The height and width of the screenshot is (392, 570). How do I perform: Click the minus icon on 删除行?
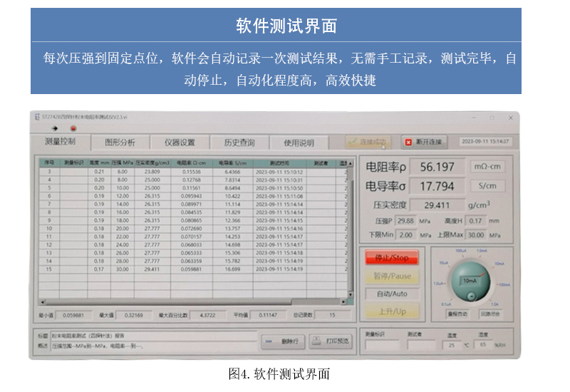(271, 341)
